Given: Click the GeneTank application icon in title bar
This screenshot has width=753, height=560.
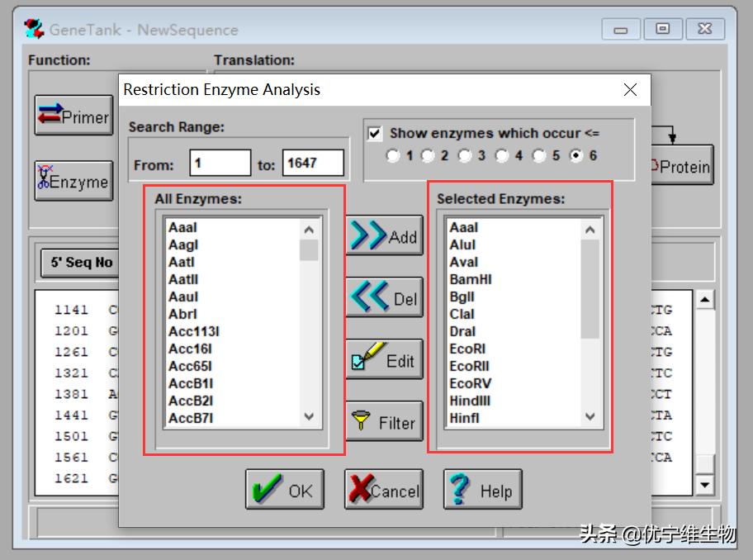Looking at the screenshot, I should (34, 29).
